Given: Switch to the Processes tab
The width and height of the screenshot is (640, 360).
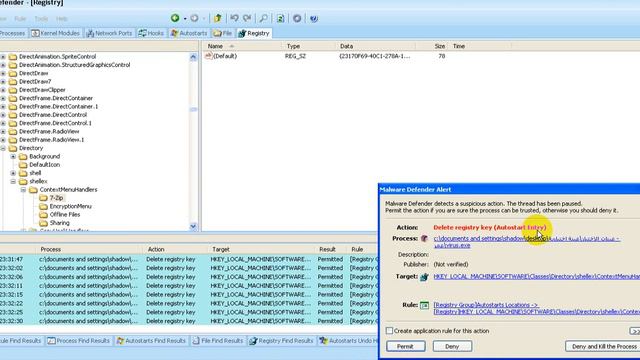Looking at the screenshot, I should (x=13, y=33).
